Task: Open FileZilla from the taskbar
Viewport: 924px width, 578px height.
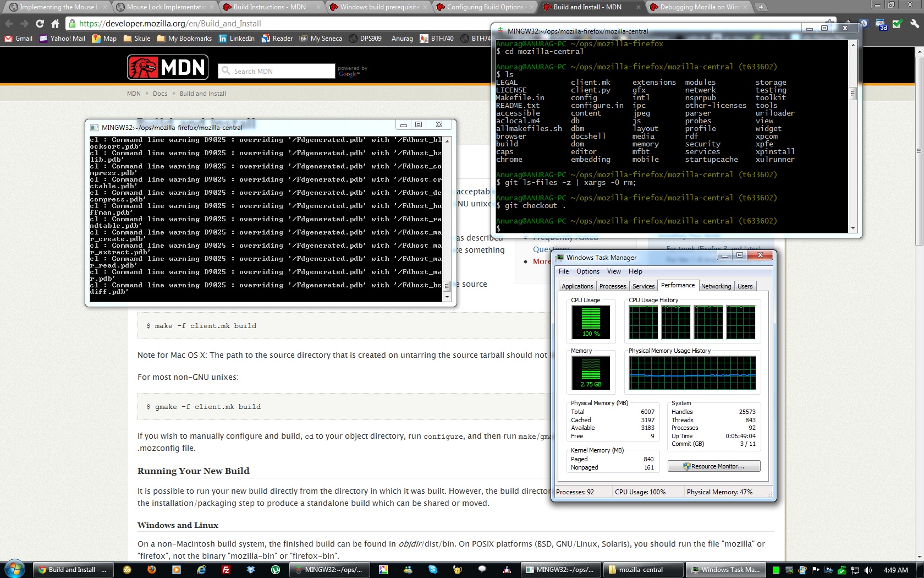Action: point(226,570)
